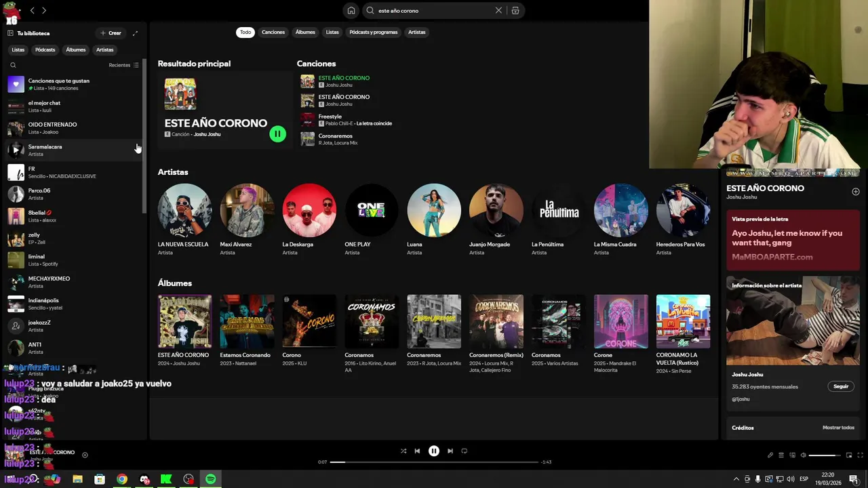Open Joshu Joshu link under top result
Image resolution: width=868 pixels, height=488 pixels.
pyautogui.click(x=207, y=134)
